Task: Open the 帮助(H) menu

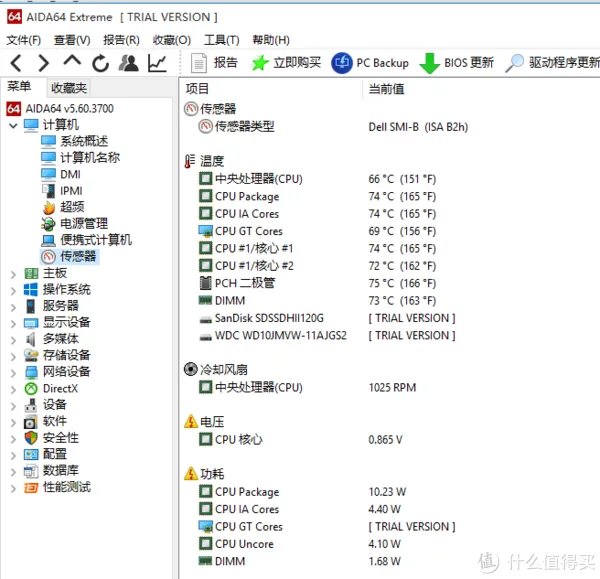Action: point(271,40)
